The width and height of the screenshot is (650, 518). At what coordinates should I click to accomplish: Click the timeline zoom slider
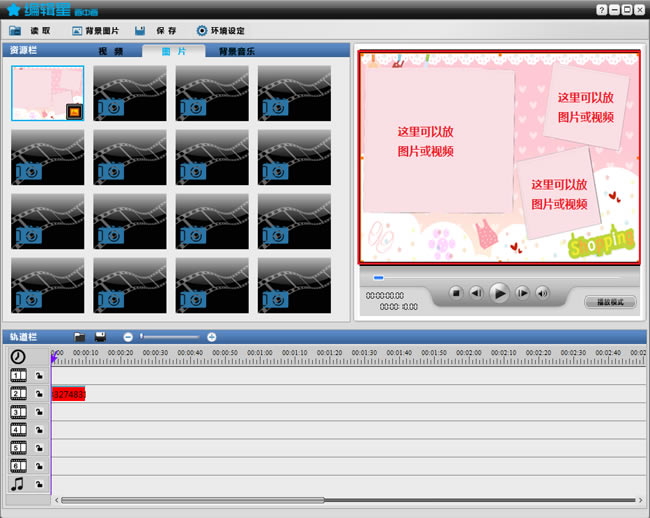tap(170, 337)
